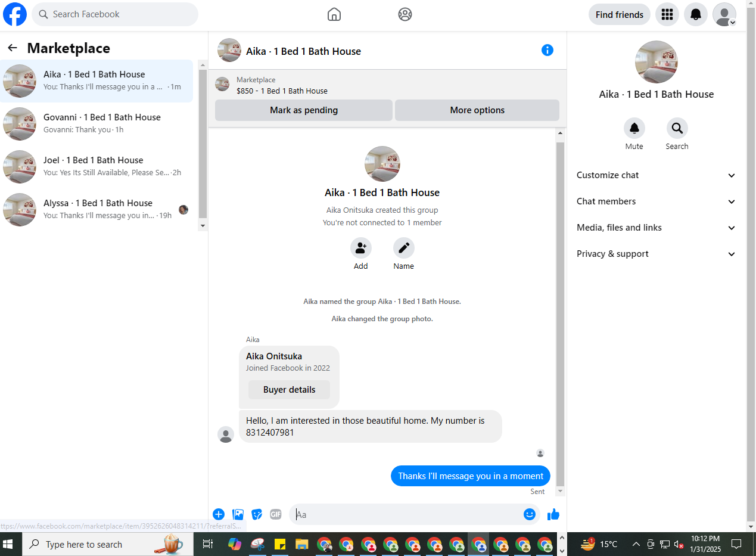Go back using the Marketplace arrow
The height and width of the screenshot is (556, 756).
(x=13, y=48)
